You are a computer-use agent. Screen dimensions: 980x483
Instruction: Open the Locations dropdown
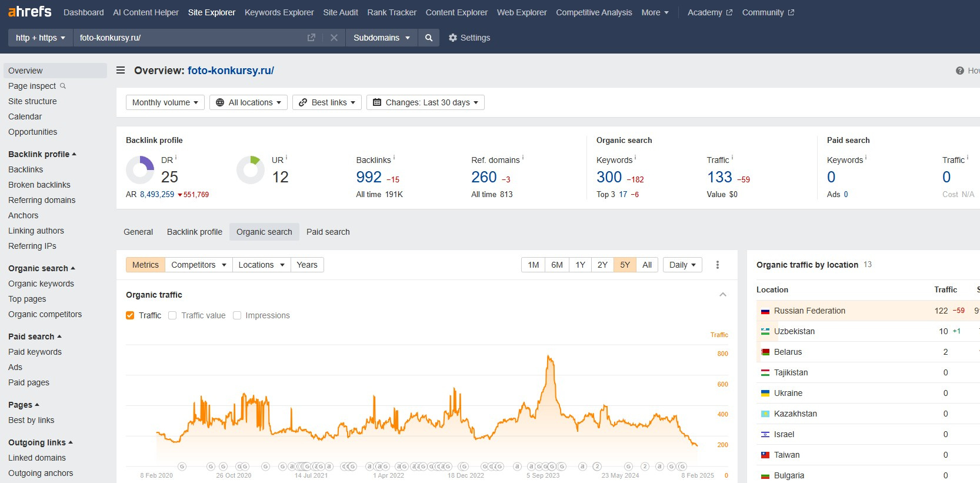(262, 265)
